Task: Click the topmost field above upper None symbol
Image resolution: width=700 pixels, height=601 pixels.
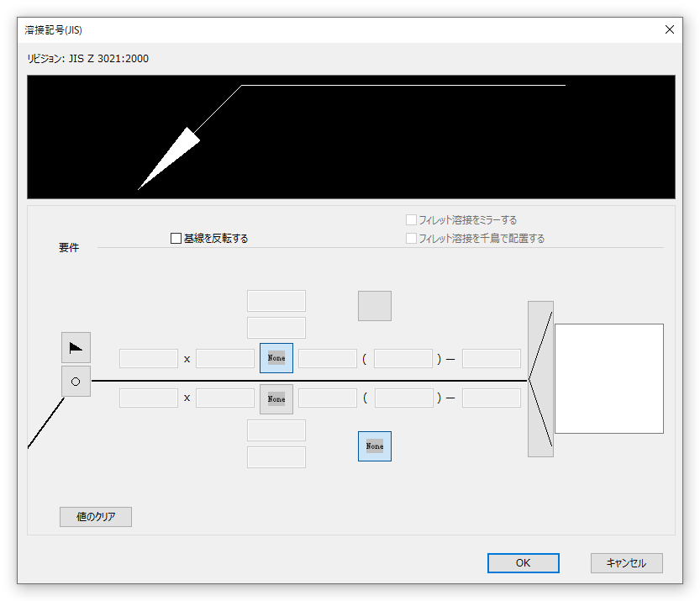Action: pyautogui.click(x=276, y=301)
